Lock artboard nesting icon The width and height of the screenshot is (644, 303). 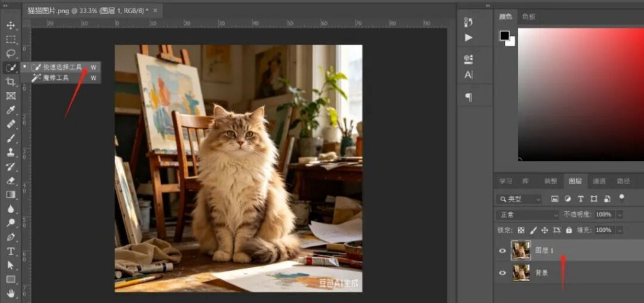coord(557,230)
